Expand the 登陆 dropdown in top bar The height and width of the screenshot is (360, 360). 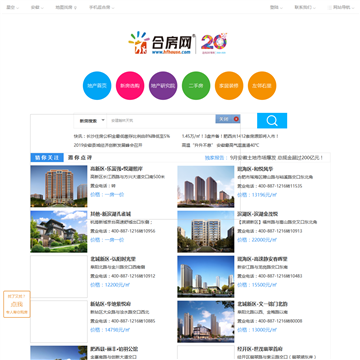(x=276, y=7)
